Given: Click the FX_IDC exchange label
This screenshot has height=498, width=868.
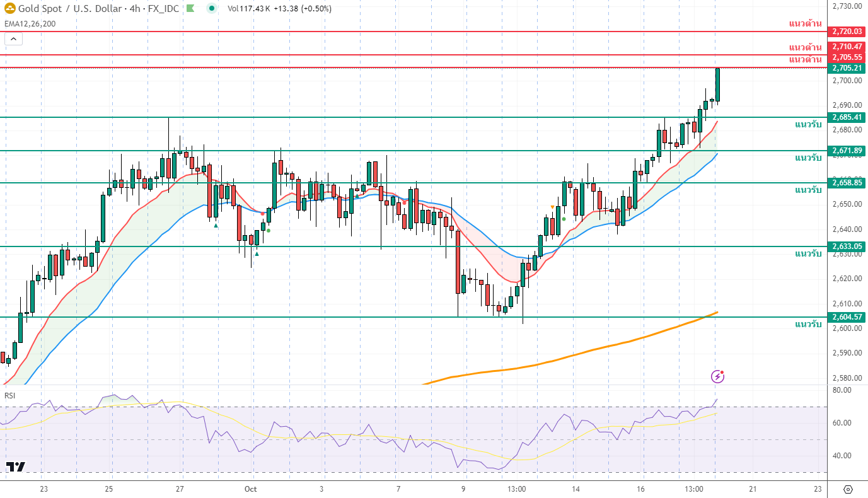Looking at the screenshot, I should click(x=163, y=9).
